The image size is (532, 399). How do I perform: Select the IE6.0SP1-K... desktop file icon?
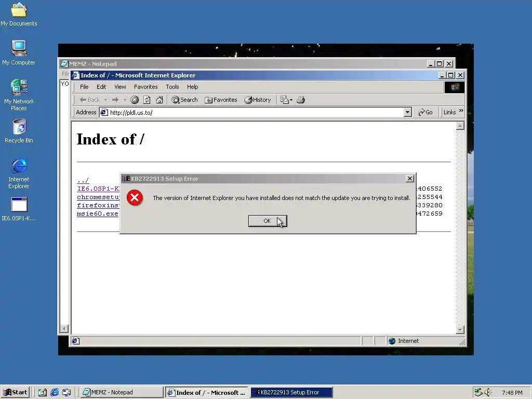point(19,209)
